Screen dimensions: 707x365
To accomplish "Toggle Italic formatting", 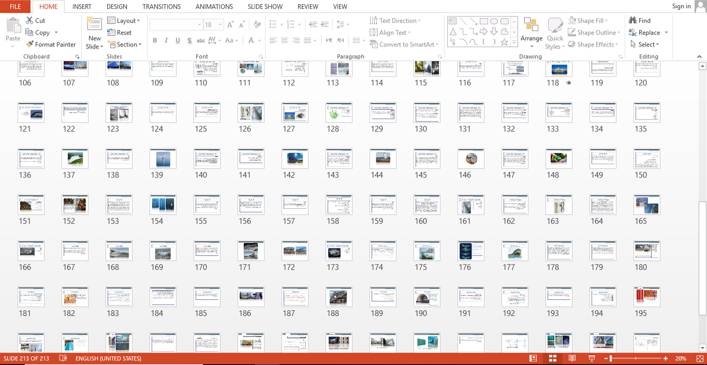I will 166,41.
